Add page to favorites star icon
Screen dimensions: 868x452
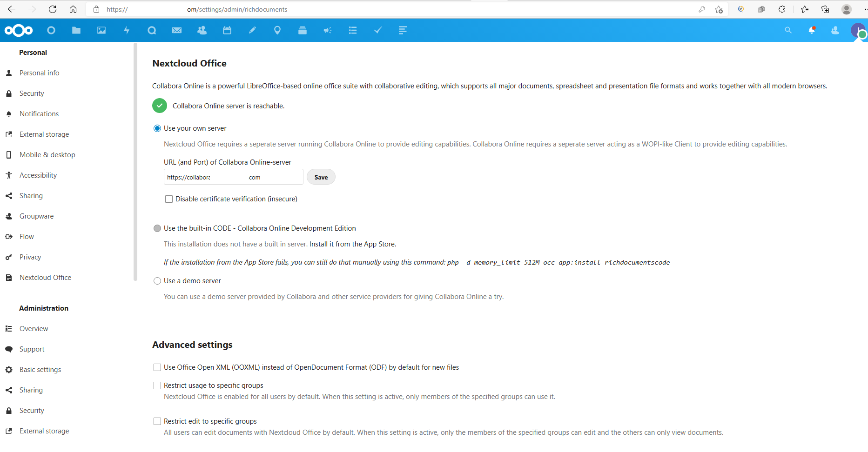coord(719,9)
